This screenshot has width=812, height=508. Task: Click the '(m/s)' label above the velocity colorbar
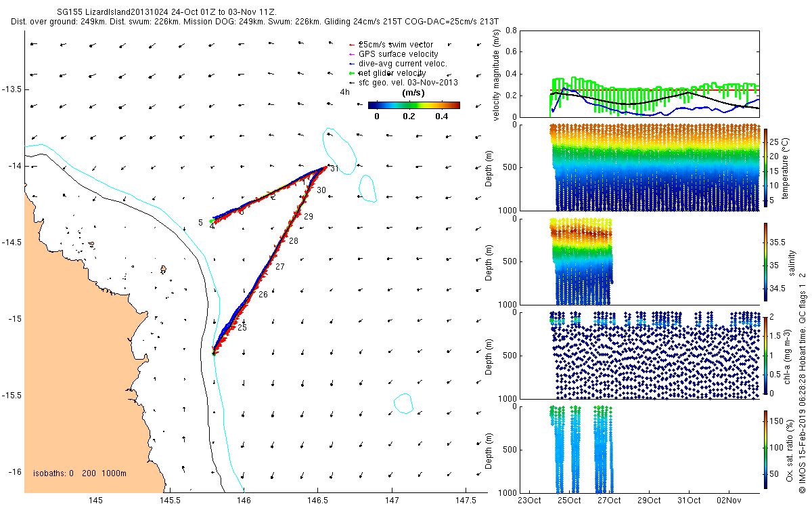pyautogui.click(x=413, y=93)
